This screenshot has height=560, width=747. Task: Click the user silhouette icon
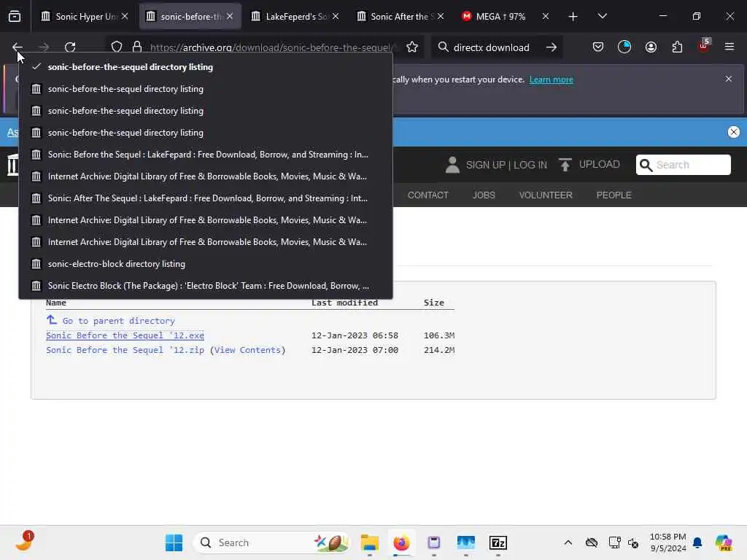(452, 165)
